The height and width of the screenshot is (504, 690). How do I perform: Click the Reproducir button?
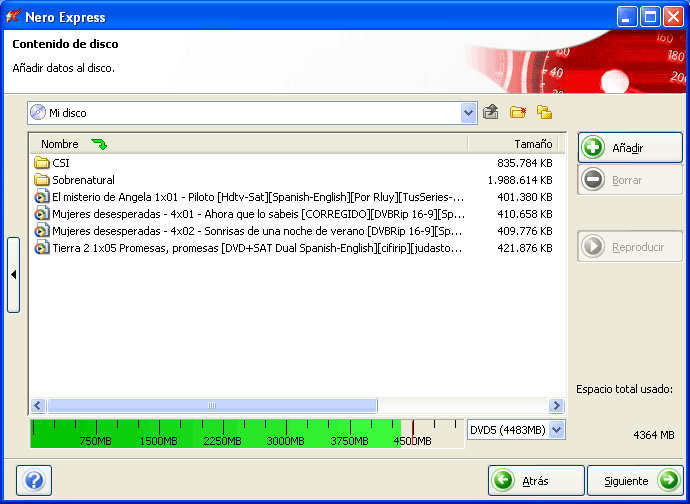pyautogui.click(x=630, y=246)
